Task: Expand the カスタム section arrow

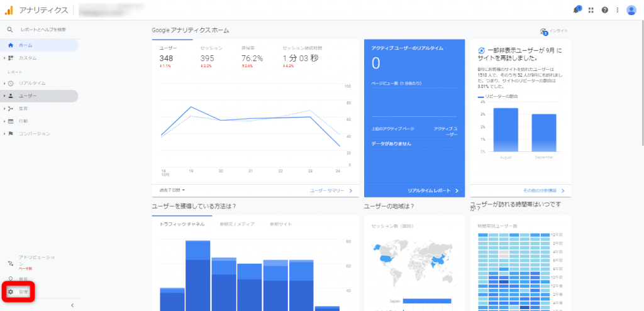Action: click(4, 58)
